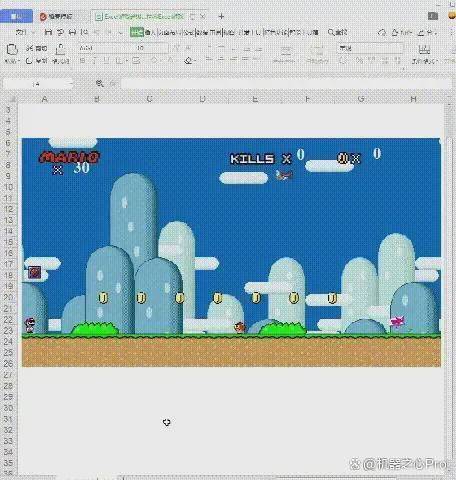
Task: Click the eraser clear-format icon
Action: (189, 61)
